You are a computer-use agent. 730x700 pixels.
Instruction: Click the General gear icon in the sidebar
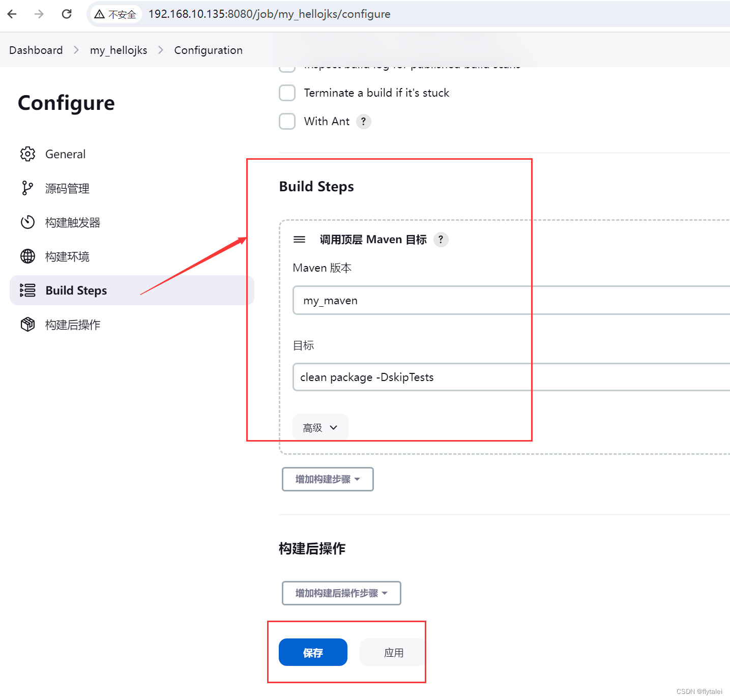pyautogui.click(x=27, y=154)
